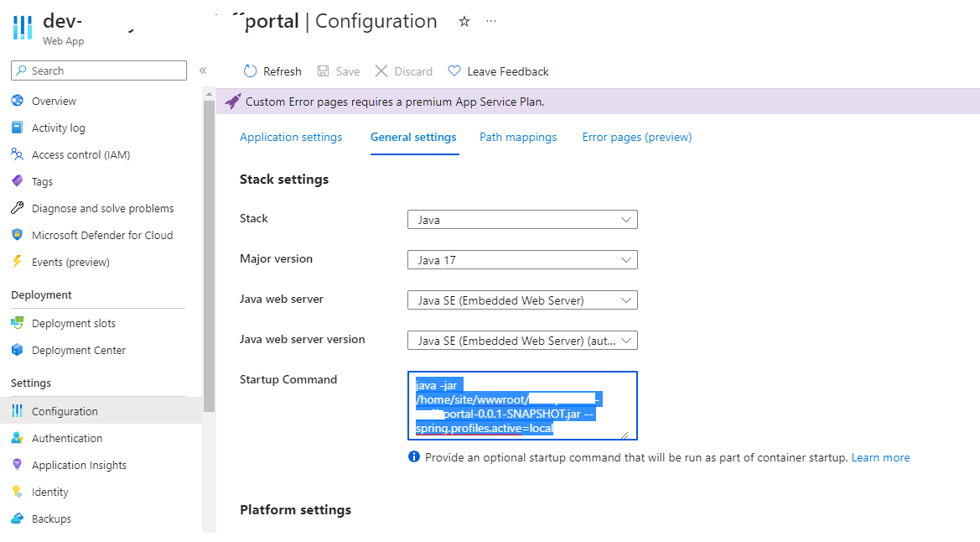Click the Backups cloud icon
980x542 pixels.
click(x=18, y=519)
